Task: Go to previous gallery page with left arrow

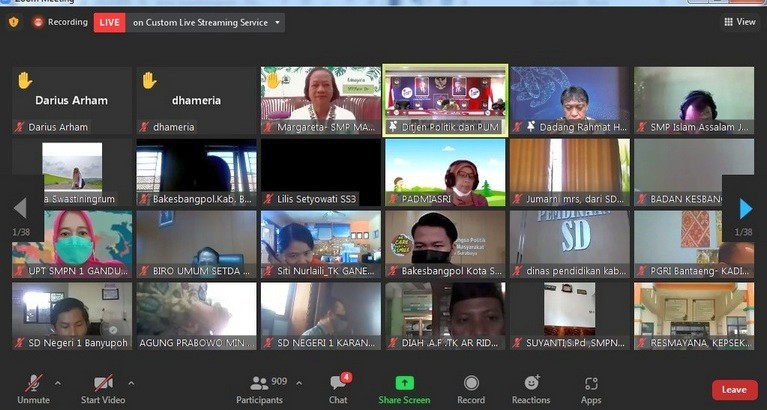Action: 19,209
